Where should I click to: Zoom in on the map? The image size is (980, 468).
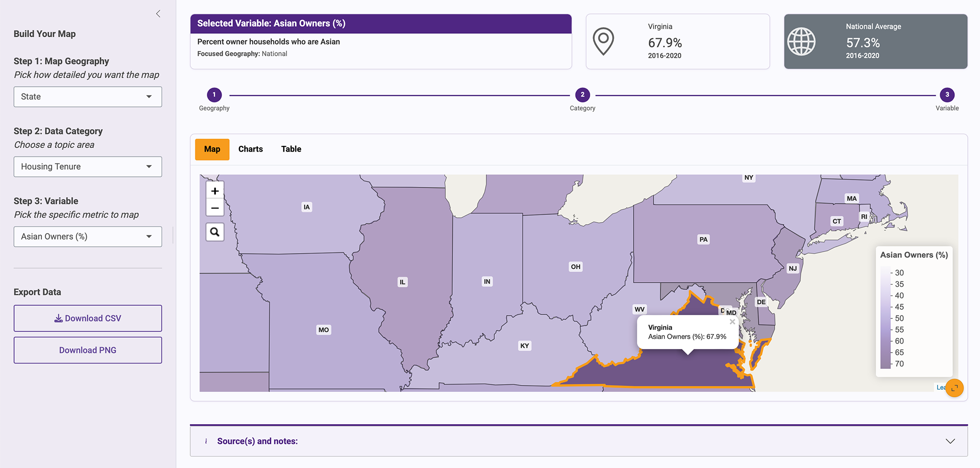(215, 191)
